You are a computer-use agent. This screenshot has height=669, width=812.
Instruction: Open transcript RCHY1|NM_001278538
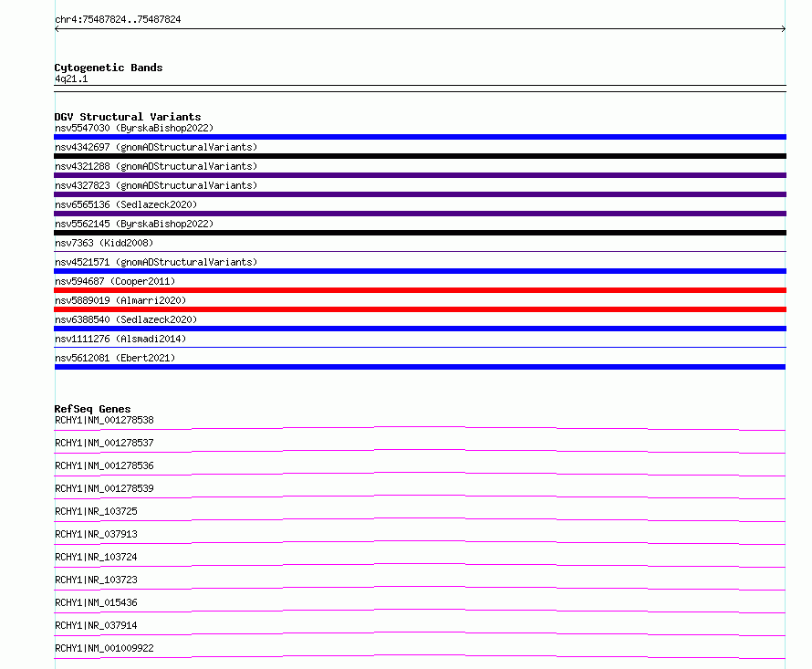[x=104, y=420]
